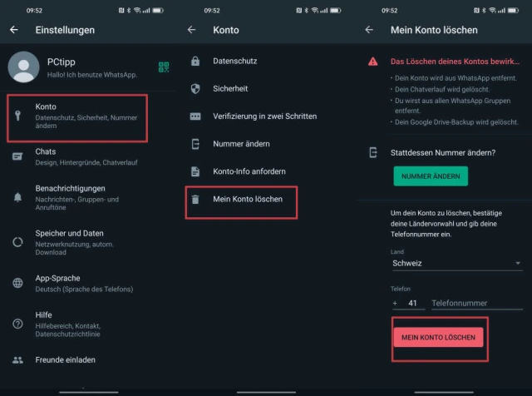Tap the Telefonnummer input field
Screen dimensions: 532x396
click(x=474, y=304)
